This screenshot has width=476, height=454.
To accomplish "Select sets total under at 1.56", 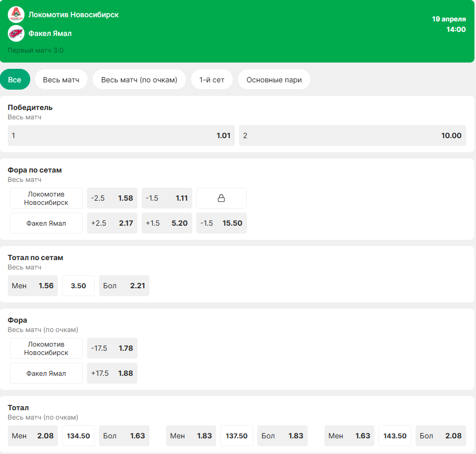I will (33, 286).
